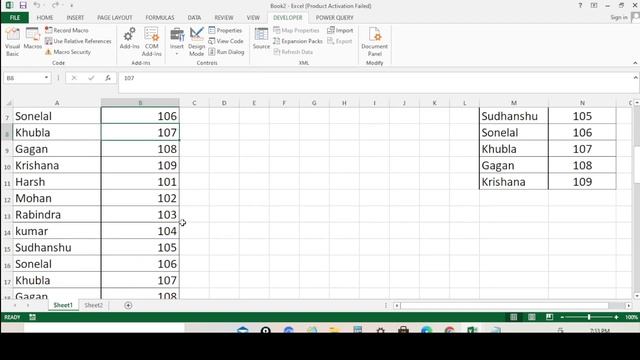Click Map Properties
The width and height of the screenshot is (640, 360).
click(x=296, y=30)
